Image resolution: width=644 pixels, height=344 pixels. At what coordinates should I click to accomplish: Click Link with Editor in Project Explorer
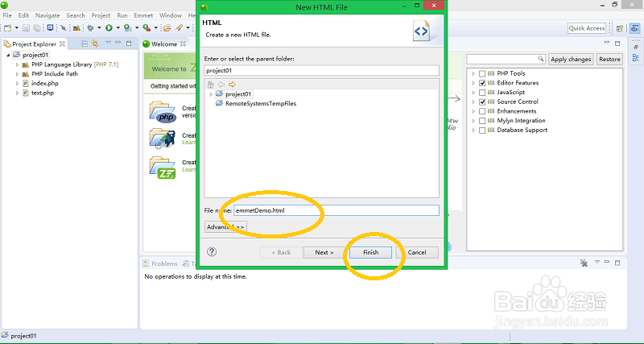click(x=95, y=44)
